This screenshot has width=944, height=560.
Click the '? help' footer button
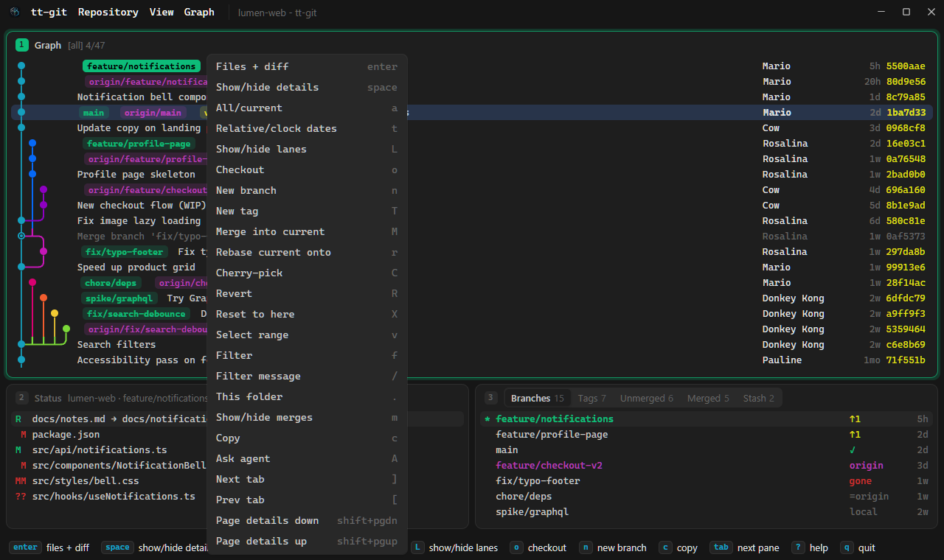click(810, 547)
